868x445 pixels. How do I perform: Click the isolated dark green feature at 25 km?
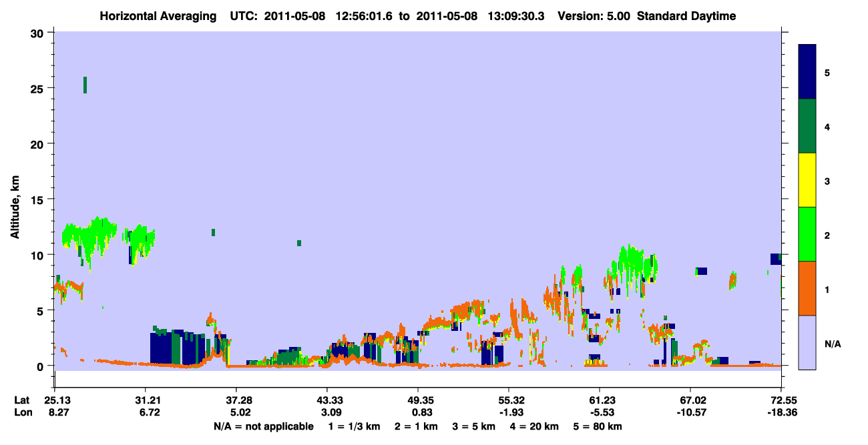[x=85, y=85]
